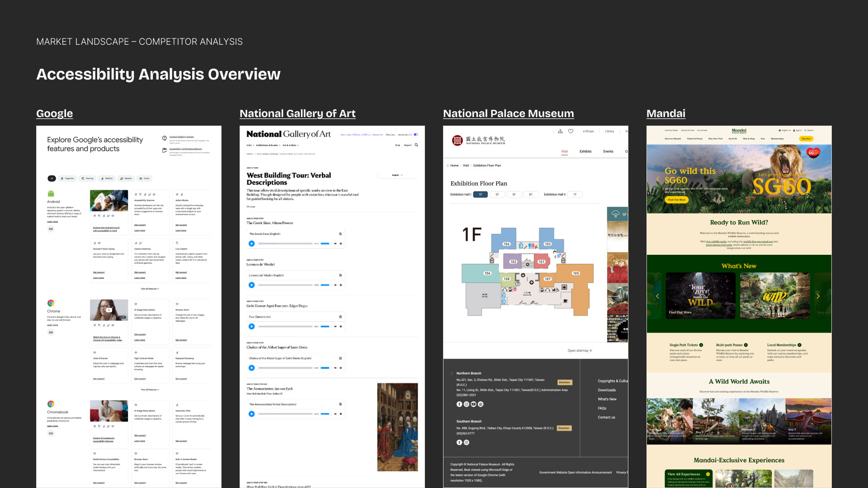
Task: Click the Chromebook logo icon
Action: tap(51, 404)
